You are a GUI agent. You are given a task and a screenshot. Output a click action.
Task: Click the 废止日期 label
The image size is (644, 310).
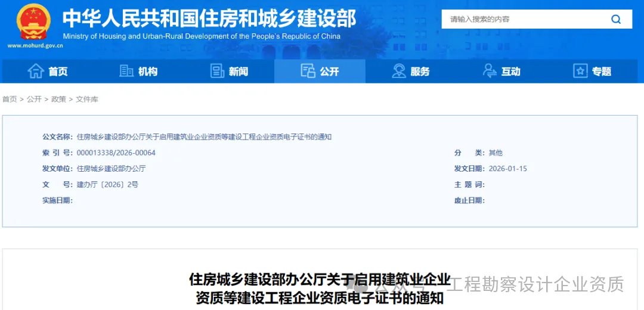point(469,200)
